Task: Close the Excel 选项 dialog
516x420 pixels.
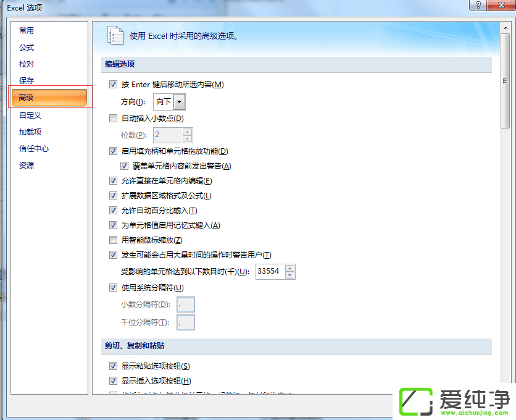Action: [501, 4]
